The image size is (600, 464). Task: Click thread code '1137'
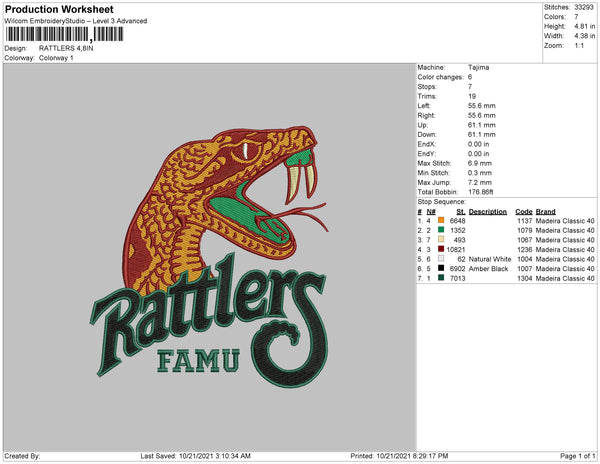click(x=525, y=221)
